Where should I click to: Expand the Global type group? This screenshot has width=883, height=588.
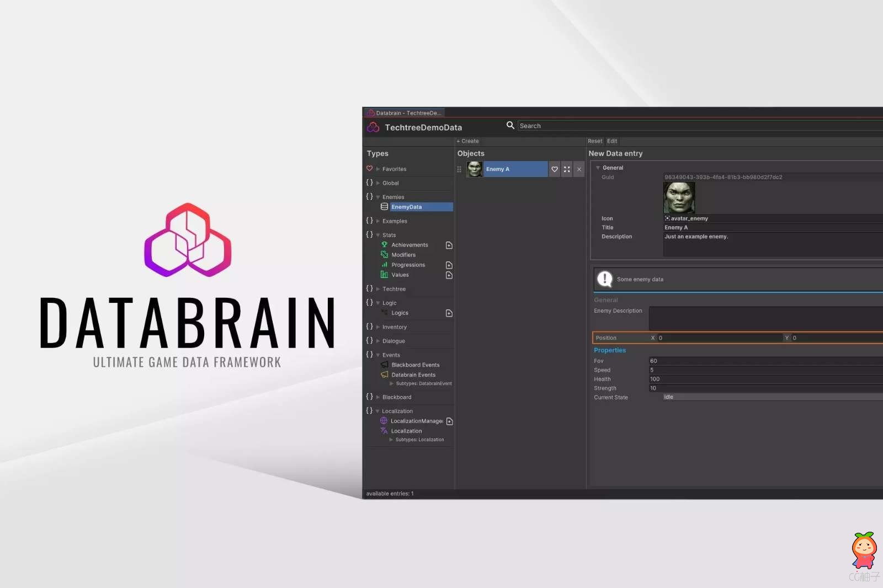[x=378, y=183]
